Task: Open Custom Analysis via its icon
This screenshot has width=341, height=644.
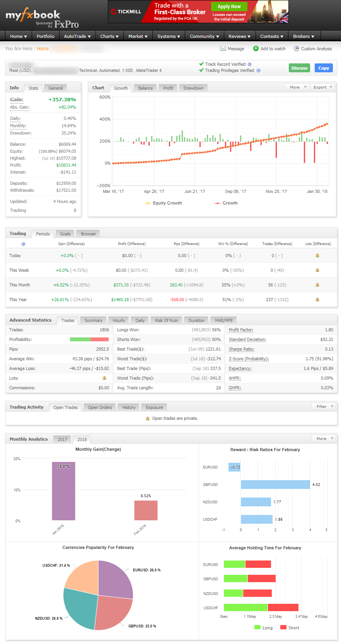Action: coord(297,49)
